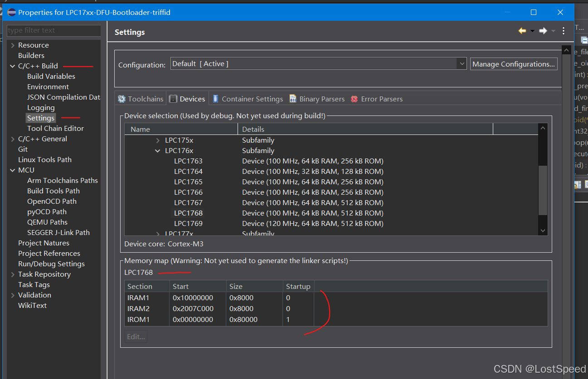Click the Eclipse icon in title bar
The image size is (588, 379).
point(11,12)
